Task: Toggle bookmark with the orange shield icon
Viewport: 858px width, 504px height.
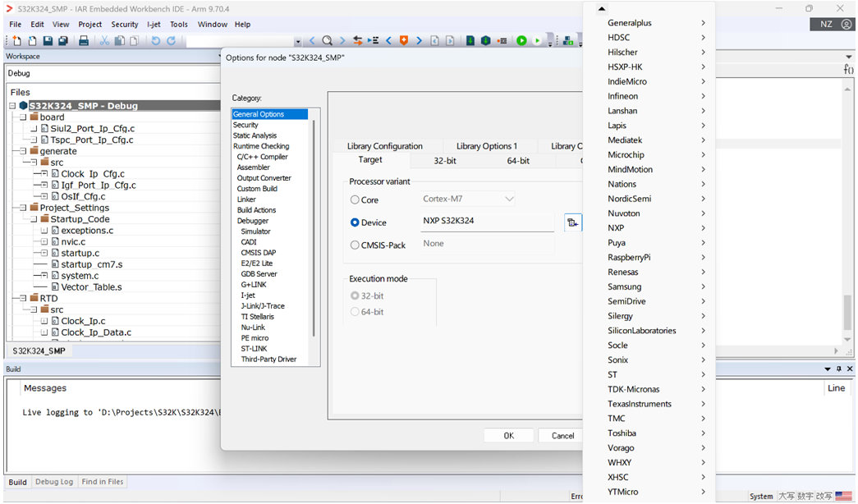Action: point(404,40)
